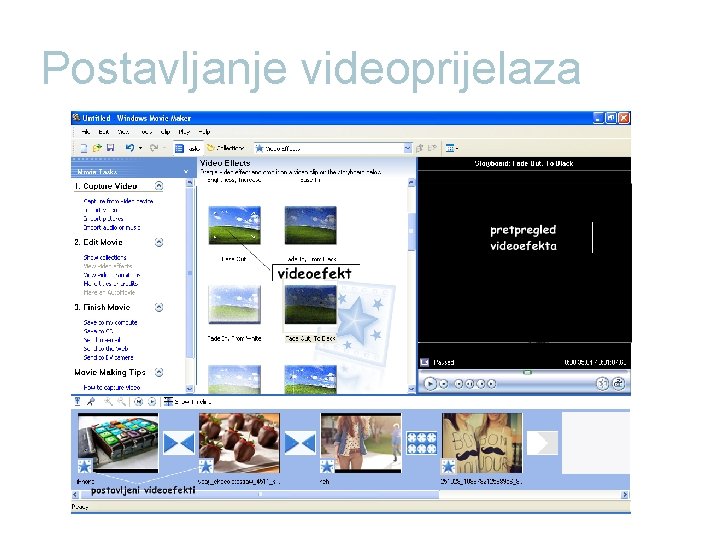
Task: Click Save to my computer link
Action: tap(110, 322)
